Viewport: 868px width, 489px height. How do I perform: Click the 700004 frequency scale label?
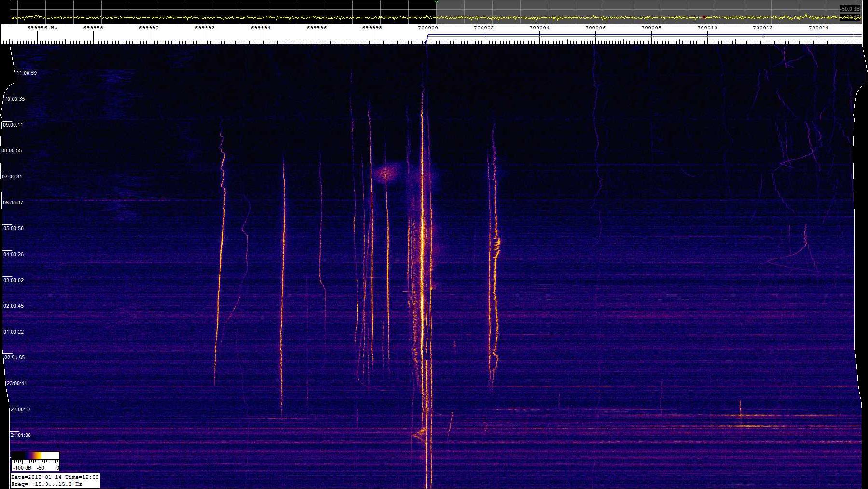coord(539,28)
